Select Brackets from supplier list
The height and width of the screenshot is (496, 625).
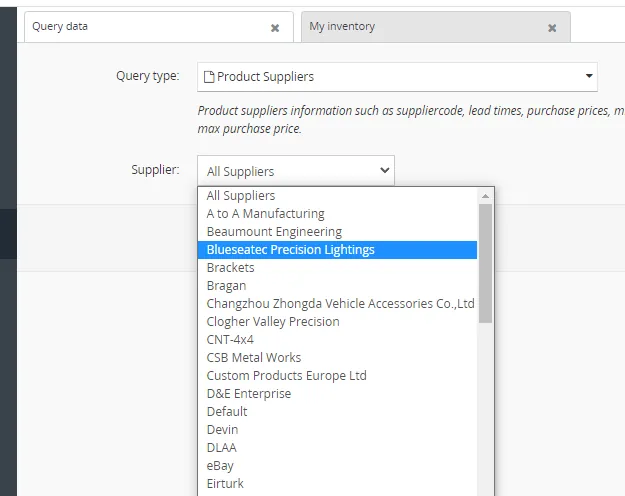coord(337,268)
